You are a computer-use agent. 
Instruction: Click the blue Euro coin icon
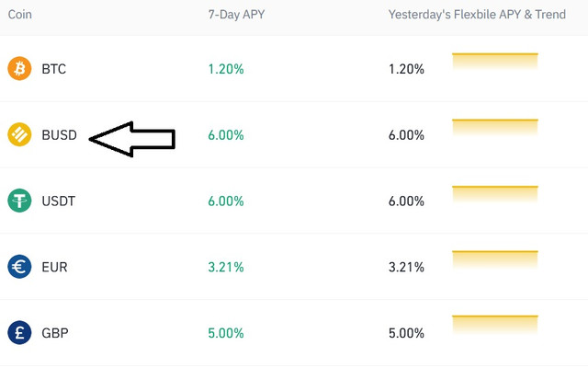click(x=19, y=267)
